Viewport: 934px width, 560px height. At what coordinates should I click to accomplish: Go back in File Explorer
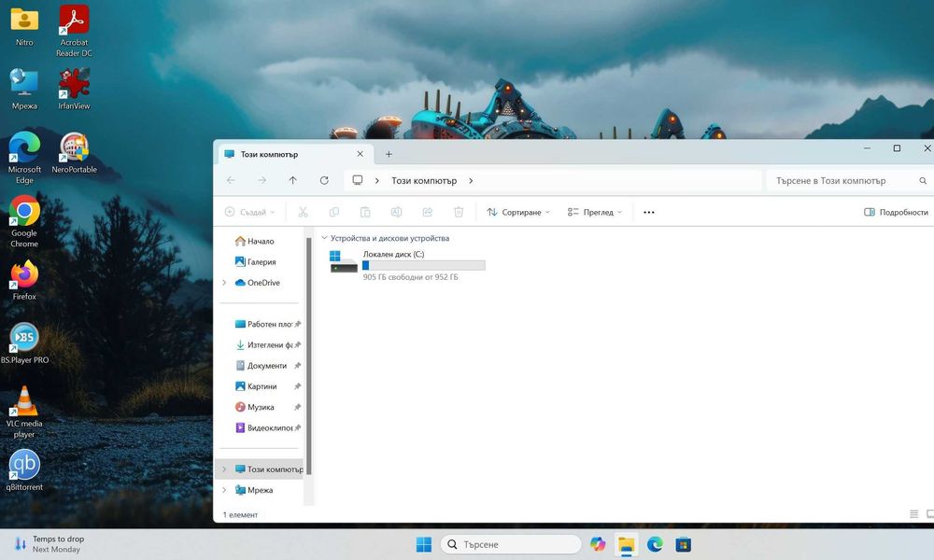(x=231, y=180)
